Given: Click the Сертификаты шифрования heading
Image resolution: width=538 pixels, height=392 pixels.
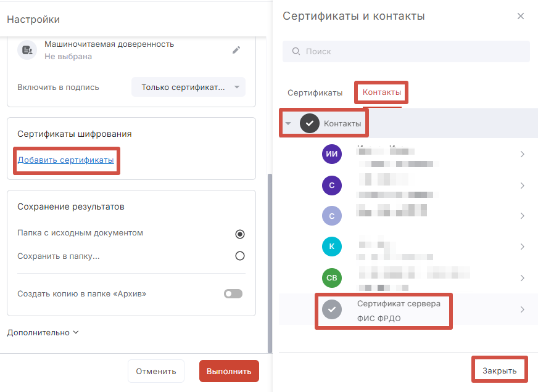Looking at the screenshot, I should tap(75, 134).
